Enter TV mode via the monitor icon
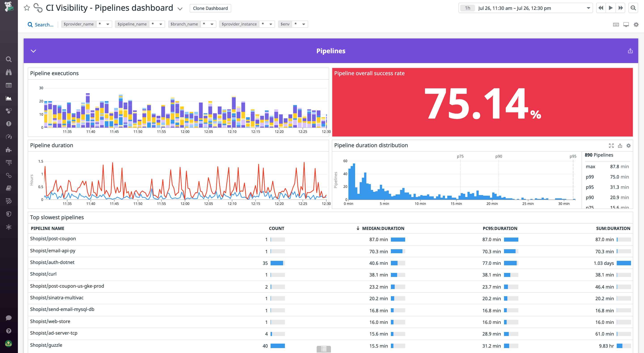Screen dimensions: 644x353 tap(627, 25)
